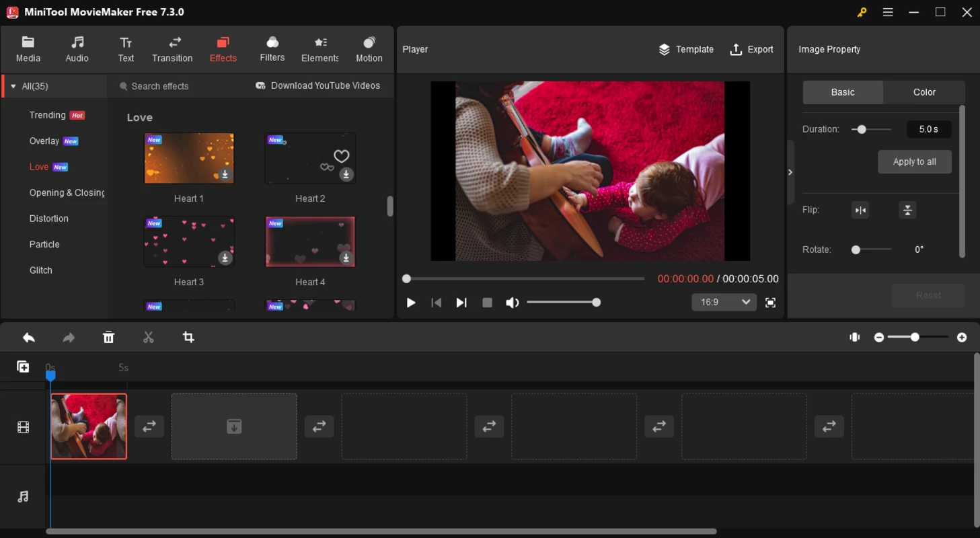Click the Export button

click(x=751, y=49)
